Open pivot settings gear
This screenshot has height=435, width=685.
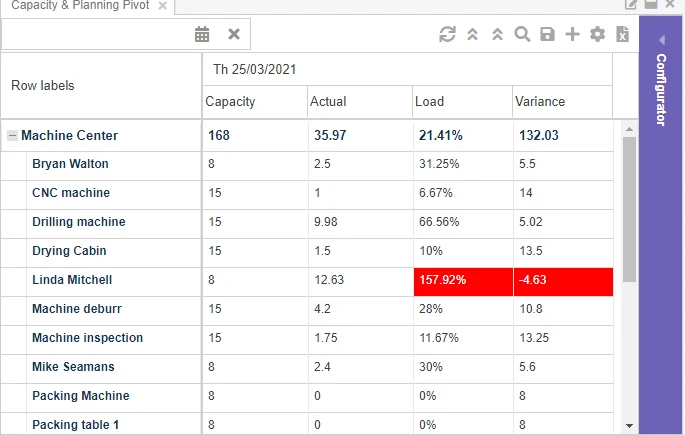[x=598, y=34]
